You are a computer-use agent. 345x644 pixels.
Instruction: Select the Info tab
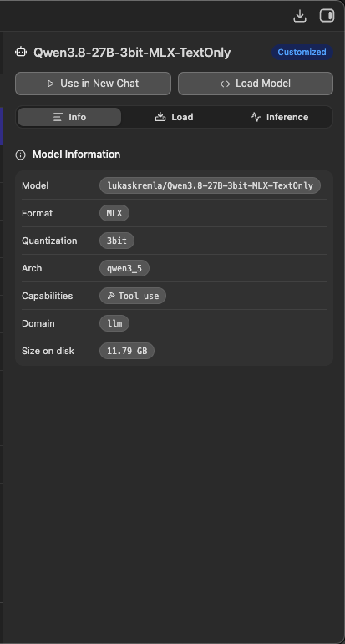69,117
